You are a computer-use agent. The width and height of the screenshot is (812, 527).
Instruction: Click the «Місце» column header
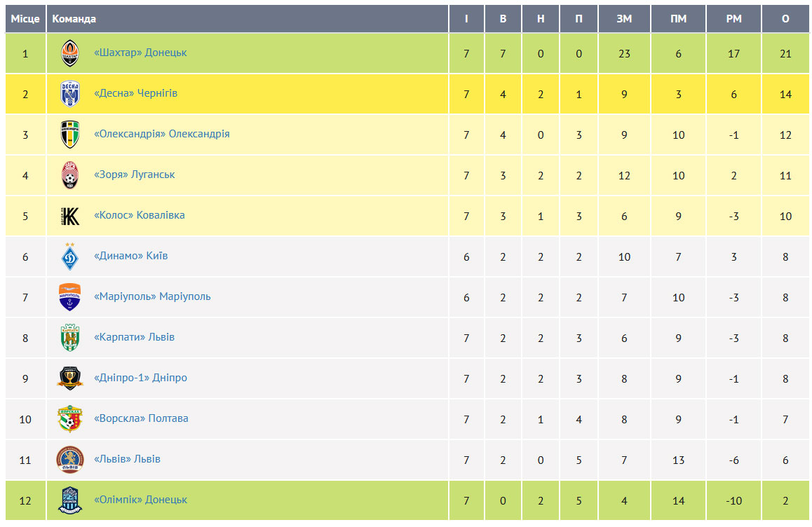(x=25, y=19)
